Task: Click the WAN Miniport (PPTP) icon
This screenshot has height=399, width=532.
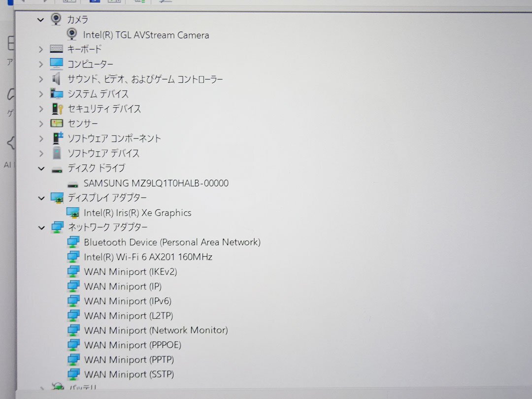Action: [73, 359]
